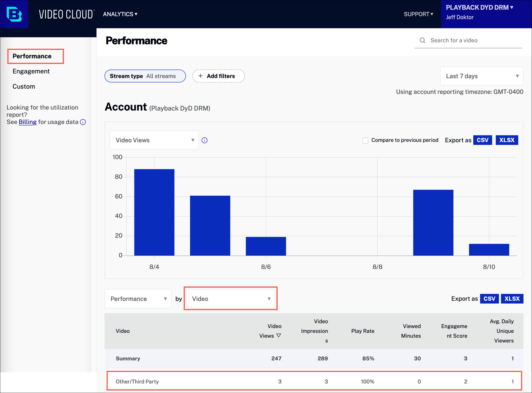Click the Add filters button

click(x=218, y=76)
